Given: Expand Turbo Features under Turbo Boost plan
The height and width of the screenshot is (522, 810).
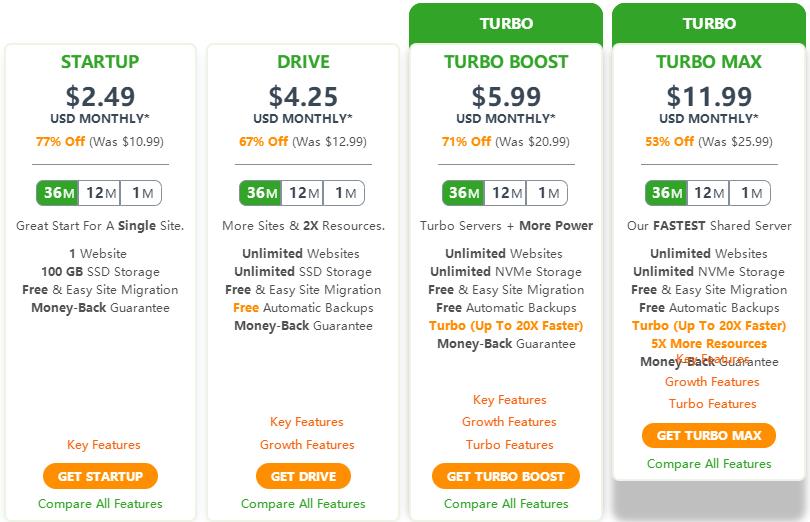Looking at the screenshot, I should (509, 444).
